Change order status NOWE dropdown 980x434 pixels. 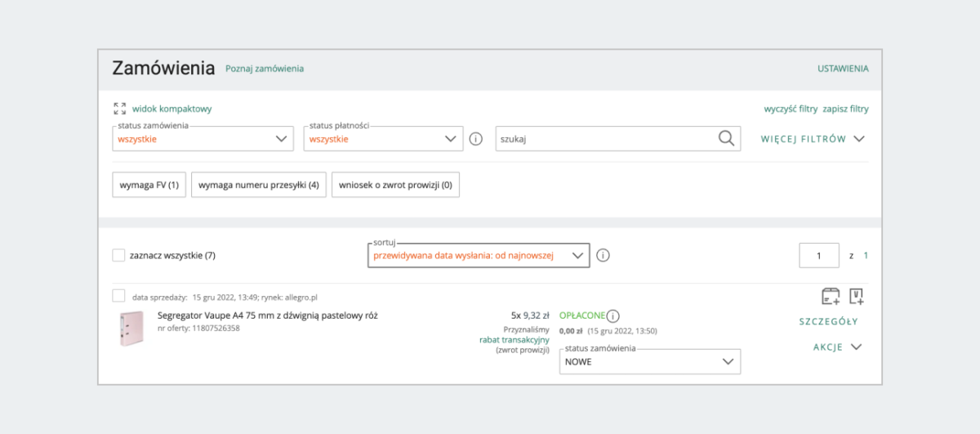click(x=650, y=361)
